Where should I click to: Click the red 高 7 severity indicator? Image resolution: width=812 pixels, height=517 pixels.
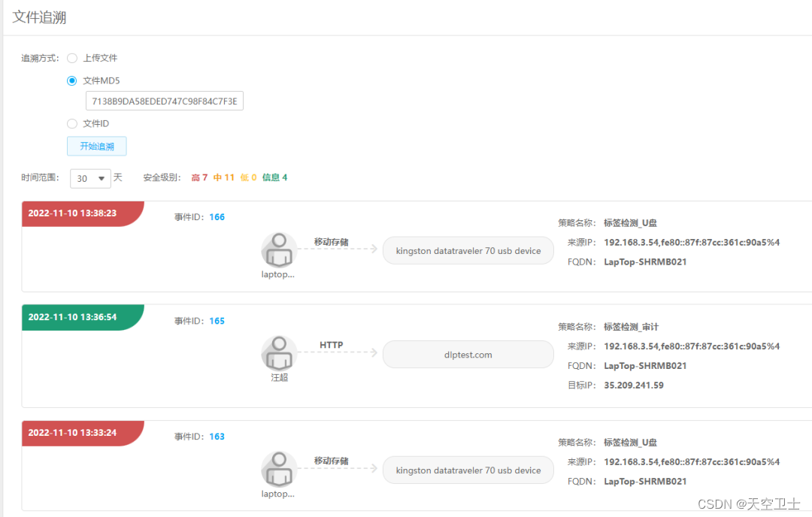(x=198, y=177)
